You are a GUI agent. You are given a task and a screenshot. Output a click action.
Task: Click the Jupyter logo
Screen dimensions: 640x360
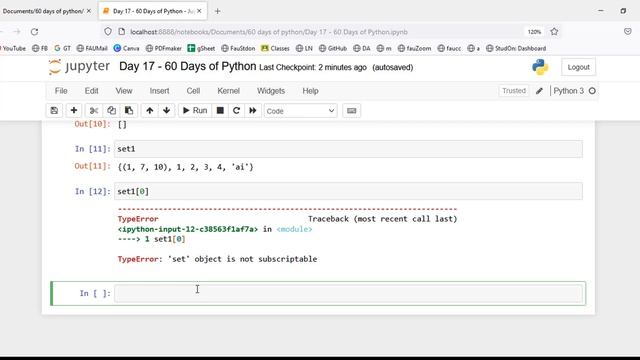tap(79, 67)
